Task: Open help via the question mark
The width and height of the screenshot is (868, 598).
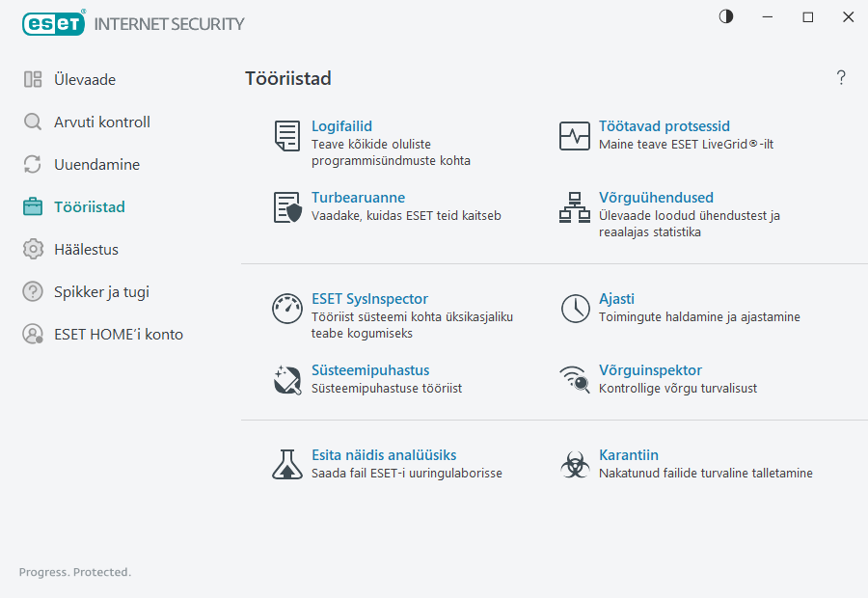Action: (840, 78)
